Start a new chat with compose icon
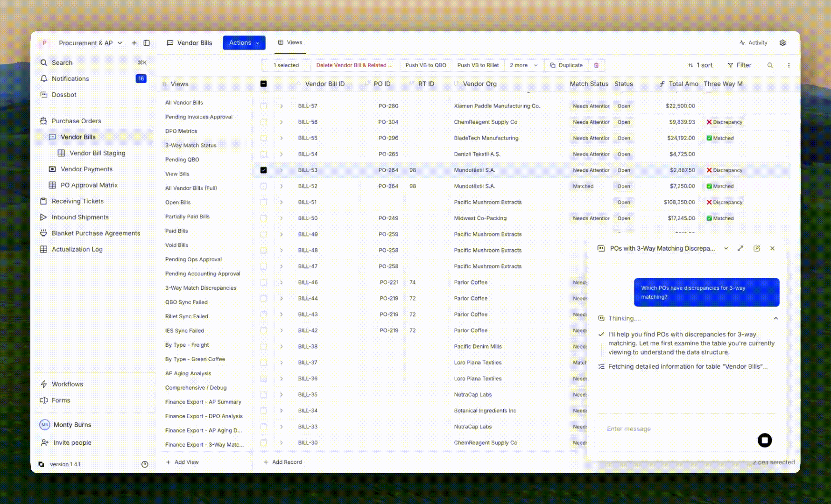Viewport: 831px width, 504px height. [x=756, y=249]
